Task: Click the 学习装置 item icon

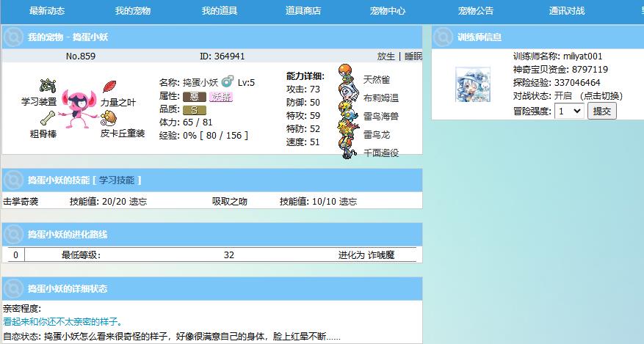Action: [48, 86]
